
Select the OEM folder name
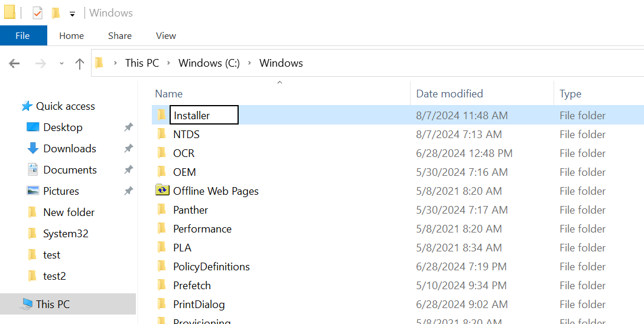coord(184,172)
